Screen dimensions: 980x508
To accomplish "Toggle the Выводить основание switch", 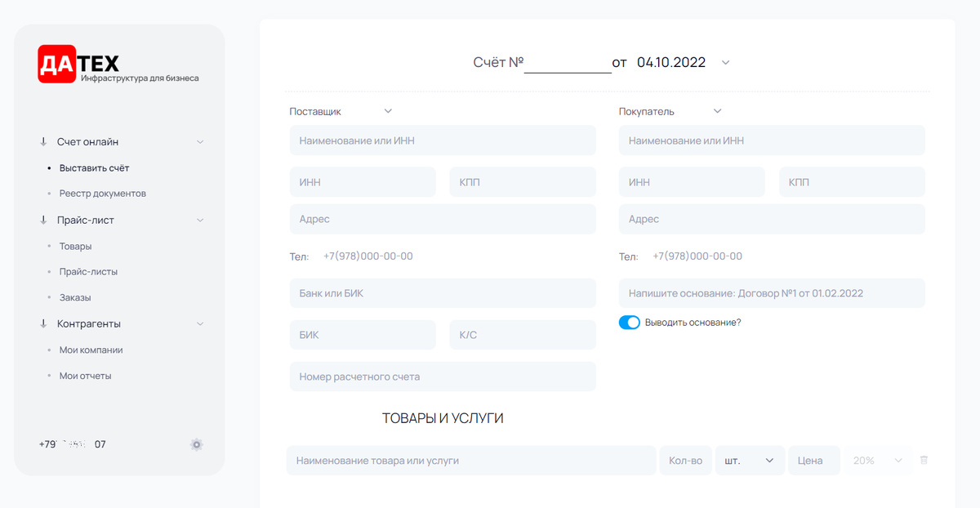I will pyautogui.click(x=629, y=323).
